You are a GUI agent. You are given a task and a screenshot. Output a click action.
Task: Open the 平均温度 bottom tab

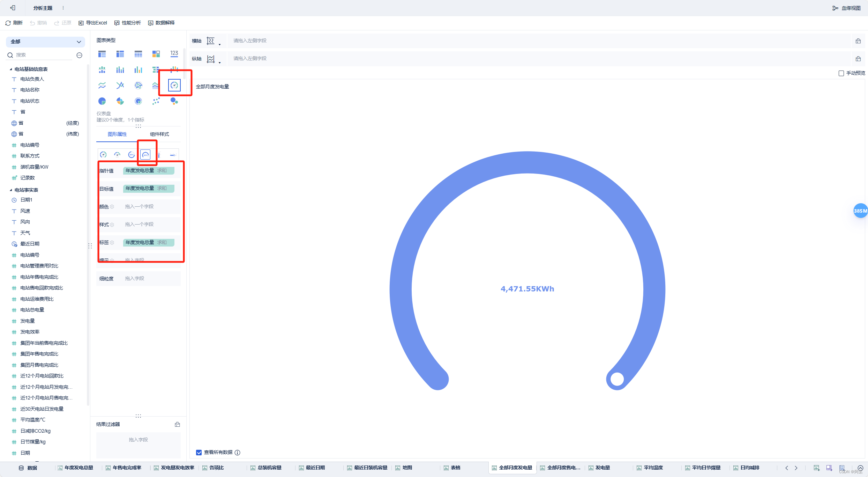[x=650, y=468]
